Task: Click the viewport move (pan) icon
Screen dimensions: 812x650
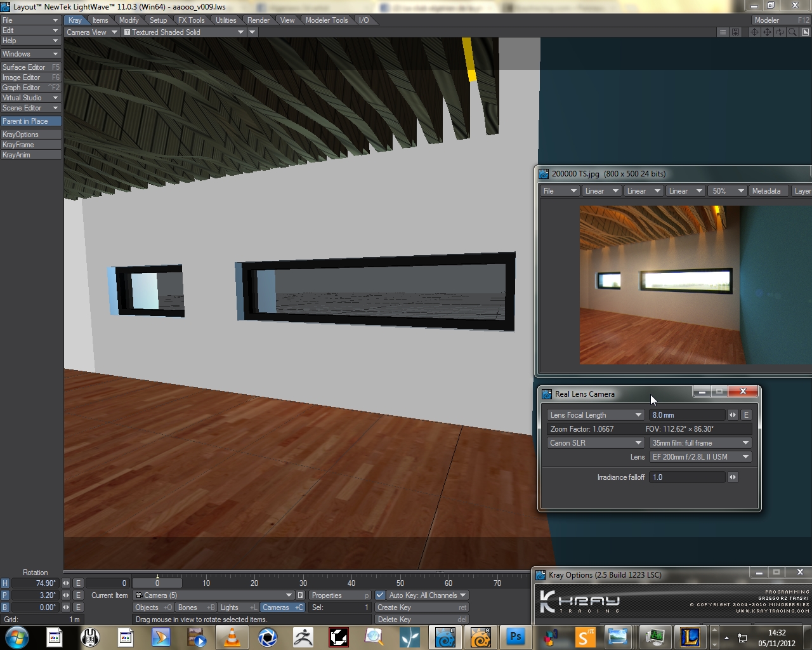Action: [x=767, y=32]
